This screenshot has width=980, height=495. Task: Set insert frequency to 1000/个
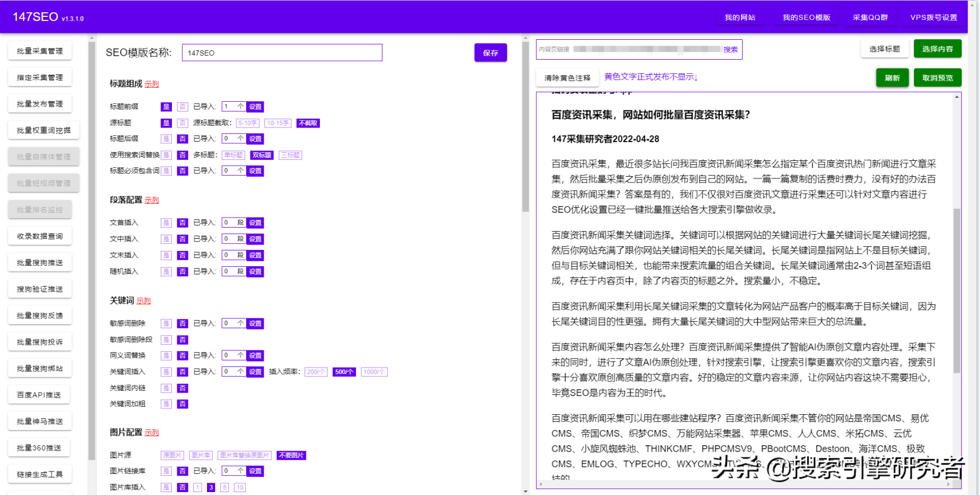pyautogui.click(x=374, y=372)
